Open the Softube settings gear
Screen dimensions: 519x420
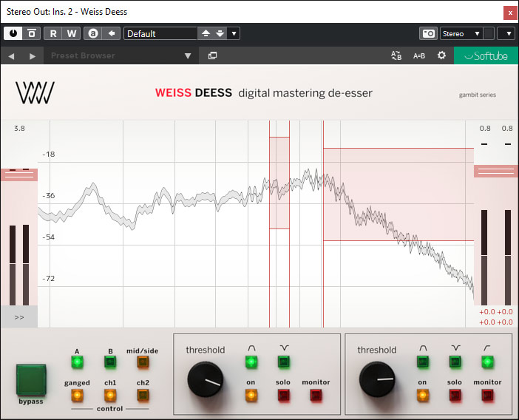[441, 55]
